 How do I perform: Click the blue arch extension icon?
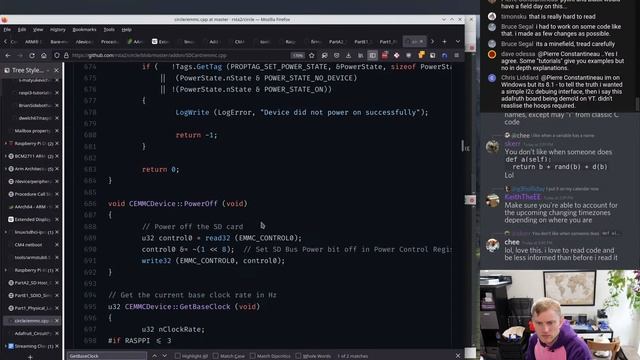click(444, 55)
